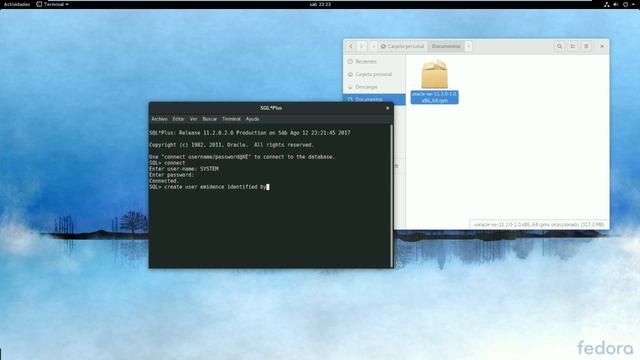Image resolution: width=640 pixels, height=360 pixels.
Task: Open the Ver menu in the terminal
Action: [x=193, y=119]
